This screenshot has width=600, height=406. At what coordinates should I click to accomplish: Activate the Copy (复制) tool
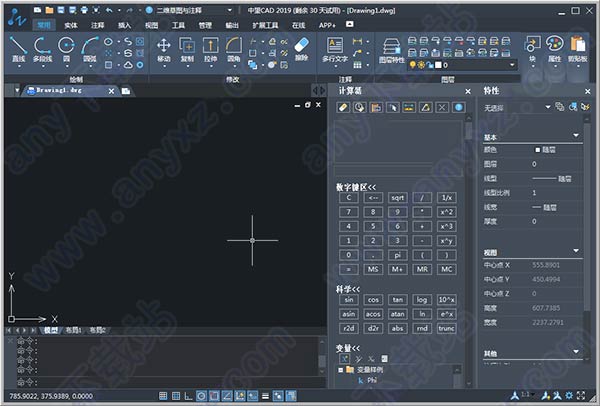click(x=187, y=50)
